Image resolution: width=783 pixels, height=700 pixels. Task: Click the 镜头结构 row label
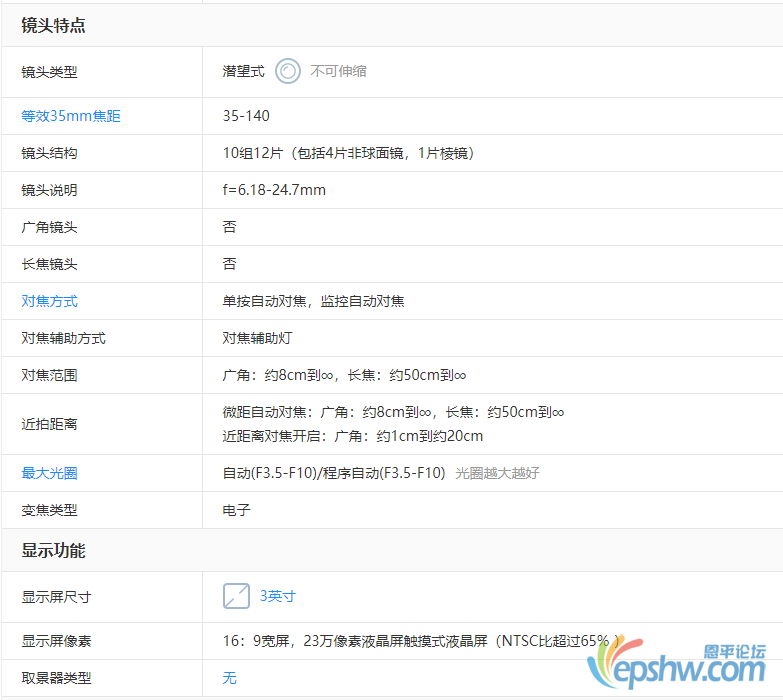[x=49, y=153]
